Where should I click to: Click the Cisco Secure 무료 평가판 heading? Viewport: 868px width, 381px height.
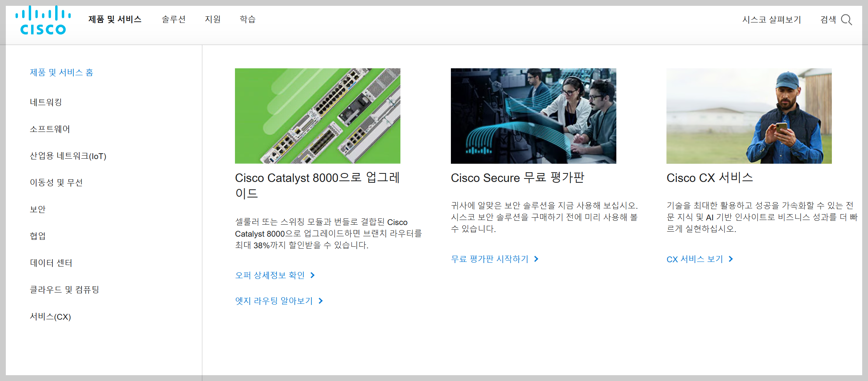(x=518, y=178)
